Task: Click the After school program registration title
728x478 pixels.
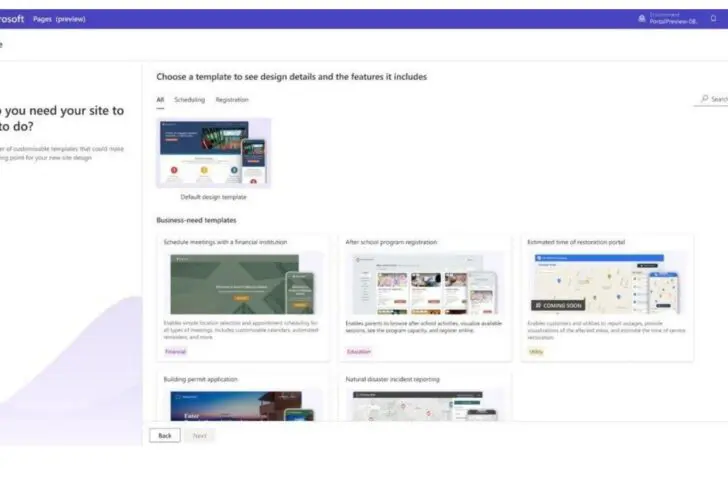Action: click(391, 242)
